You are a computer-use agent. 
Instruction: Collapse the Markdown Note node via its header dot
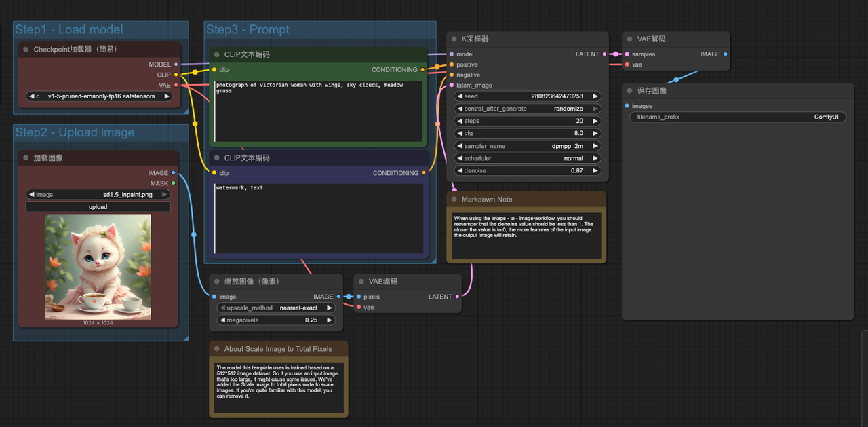coord(453,200)
